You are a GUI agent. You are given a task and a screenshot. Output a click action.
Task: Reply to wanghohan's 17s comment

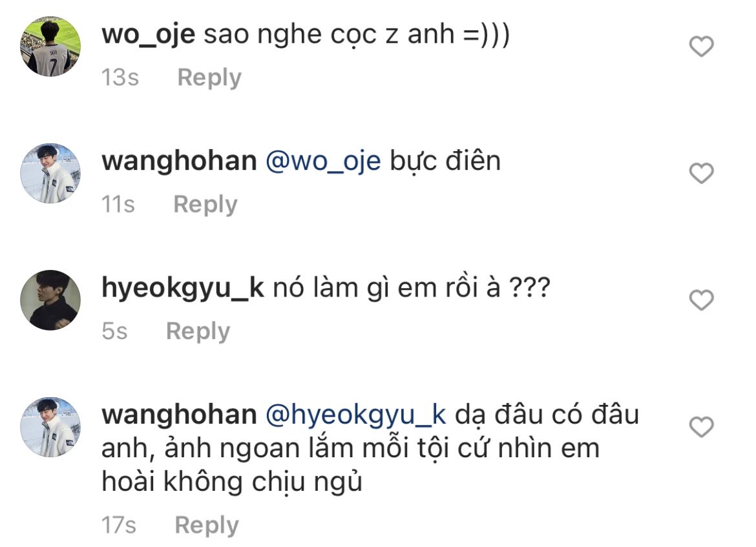pyautogui.click(x=207, y=525)
